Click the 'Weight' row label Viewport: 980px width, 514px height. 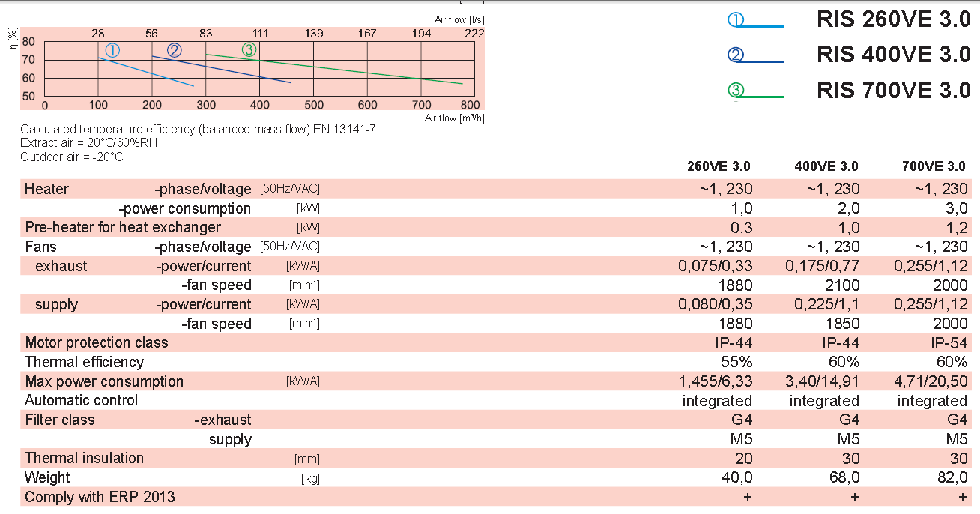click(47, 477)
